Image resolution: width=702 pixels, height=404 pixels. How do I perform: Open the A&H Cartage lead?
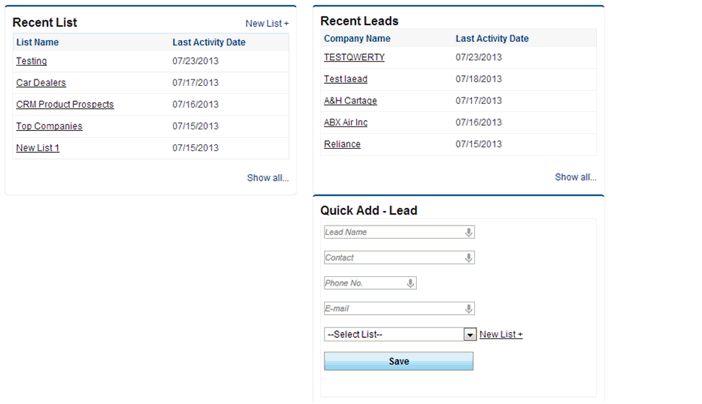(x=350, y=101)
